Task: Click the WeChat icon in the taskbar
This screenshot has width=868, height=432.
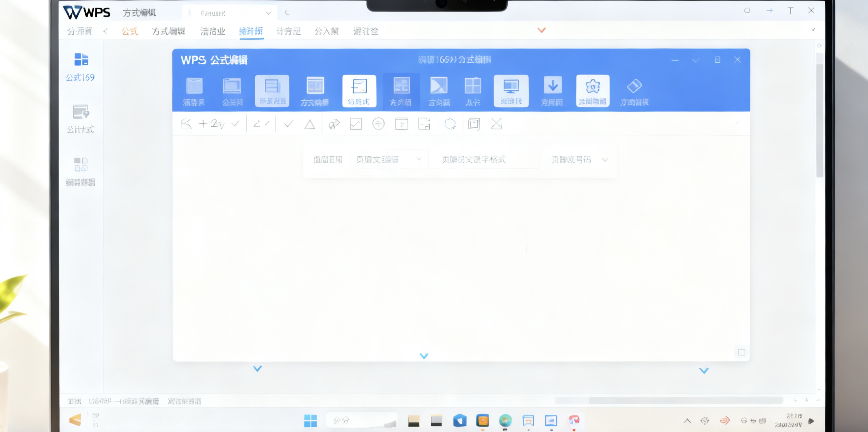Action: pos(505,421)
